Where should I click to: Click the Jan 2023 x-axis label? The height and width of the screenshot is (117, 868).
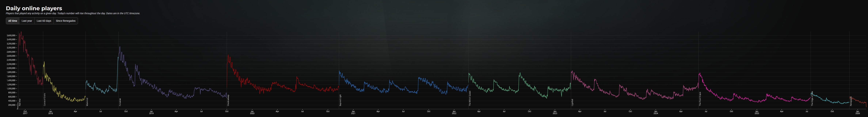[x=555, y=112]
